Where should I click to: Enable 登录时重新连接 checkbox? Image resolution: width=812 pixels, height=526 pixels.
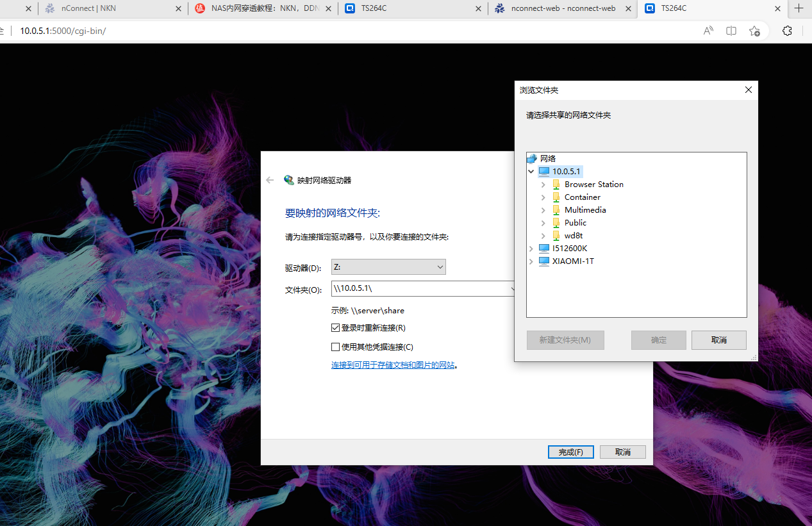tap(336, 327)
